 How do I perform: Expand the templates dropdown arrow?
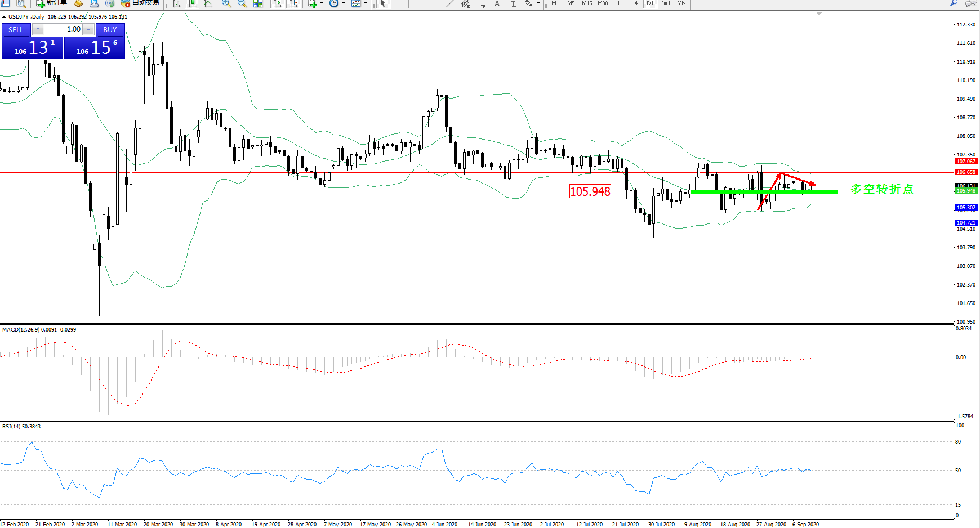[366, 3]
